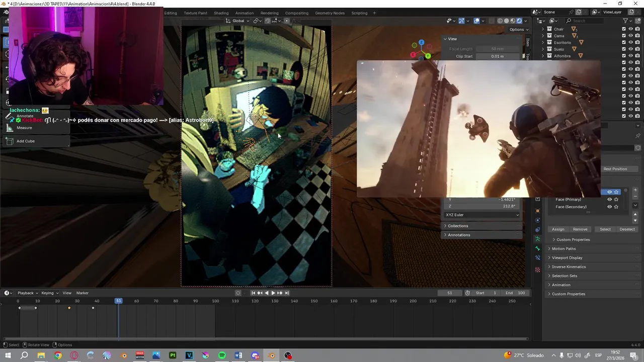
Task: Open the Marker menu in timeline
Action: click(82, 293)
